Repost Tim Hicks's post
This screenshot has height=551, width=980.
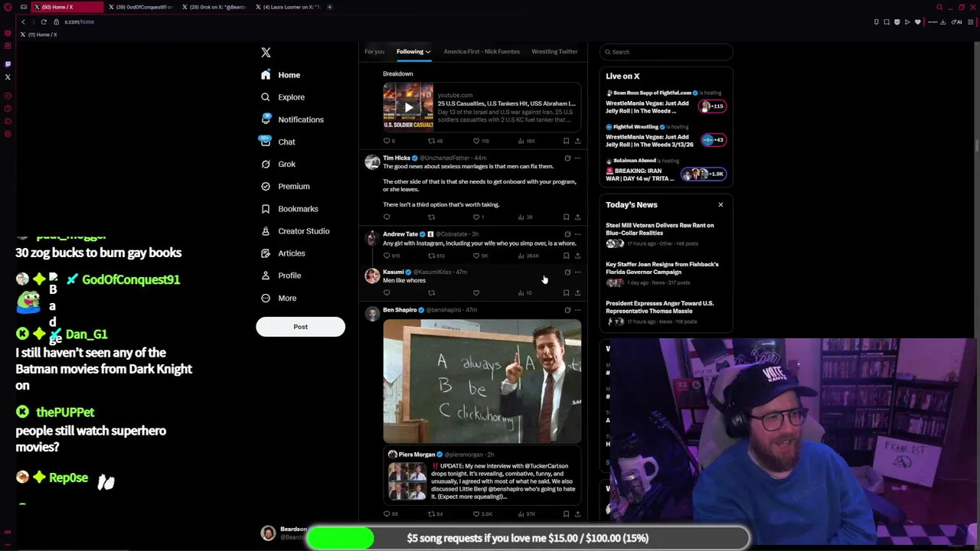point(431,217)
